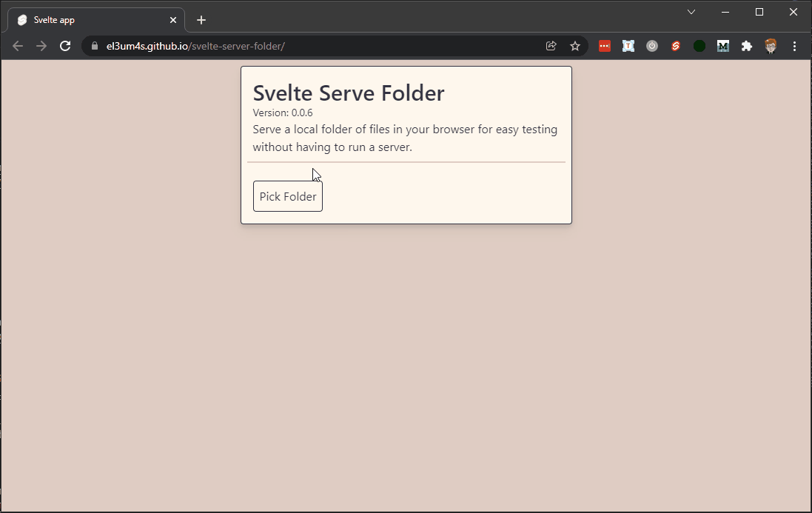Open the dark green circle extension
Image resolution: width=812 pixels, height=513 pixels.
(x=699, y=46)
